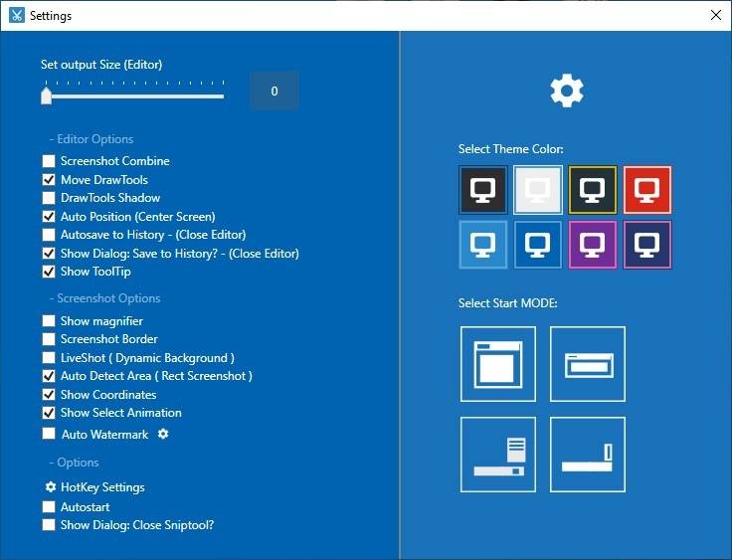
Task: Select the light blue theme swatch
Action: coord(483,245)
